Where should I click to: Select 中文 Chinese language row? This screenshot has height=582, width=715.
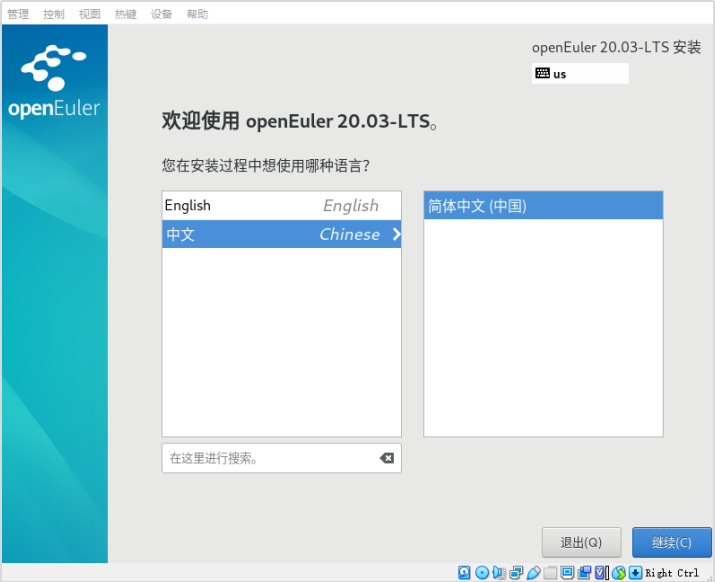point(281,234)
